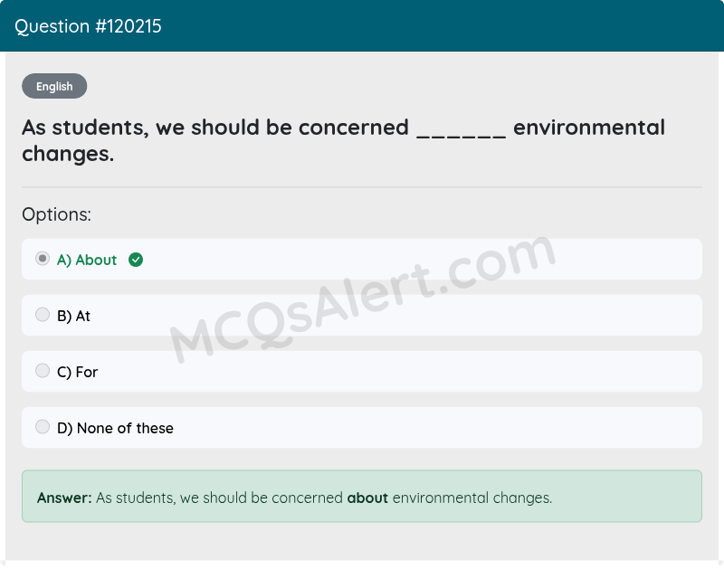Click option A) About answer row
724x588 pixels.
pyautogui.click(x=362, y=259)
